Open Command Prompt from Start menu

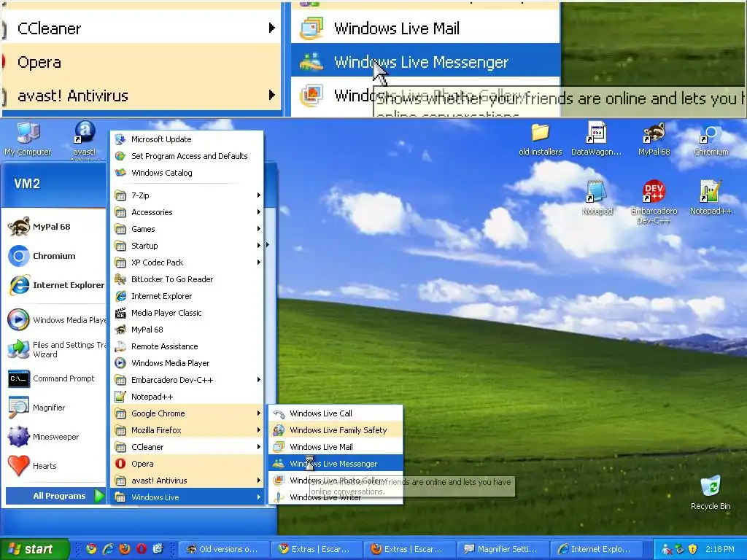53,378
